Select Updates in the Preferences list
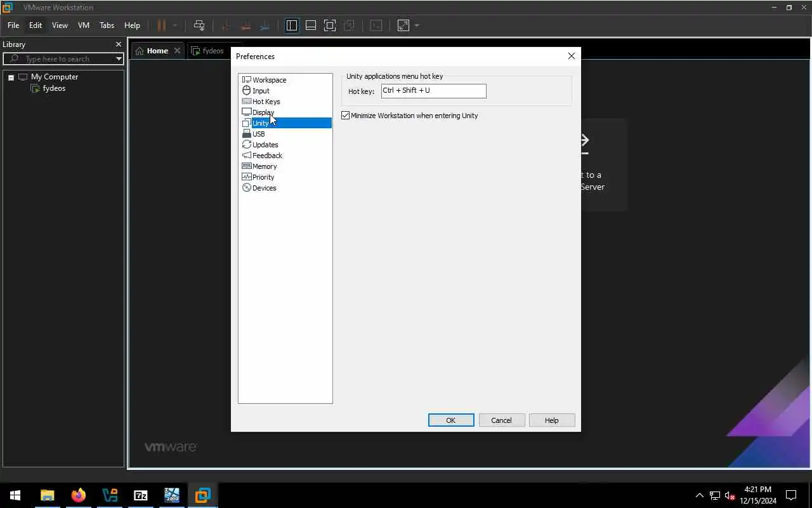Screen dimensions: 812x508 pos(265,145)
